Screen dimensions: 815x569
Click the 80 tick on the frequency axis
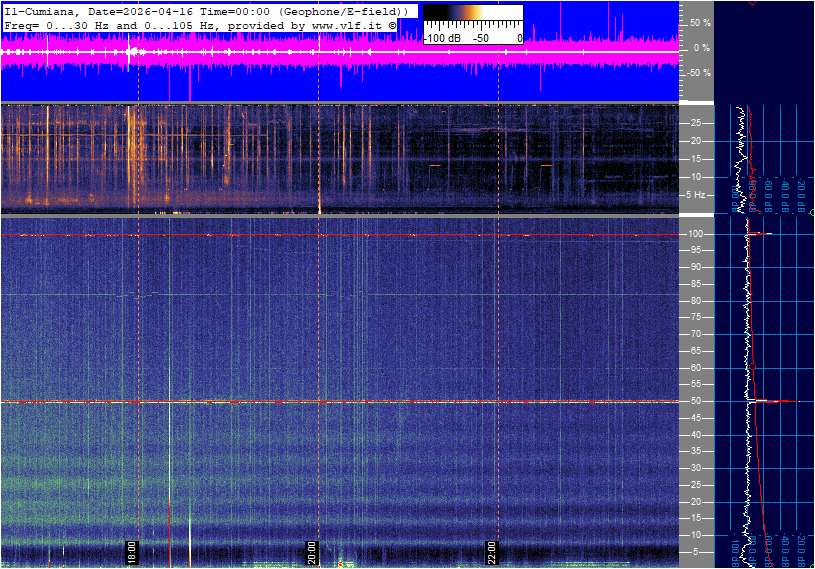695,301
